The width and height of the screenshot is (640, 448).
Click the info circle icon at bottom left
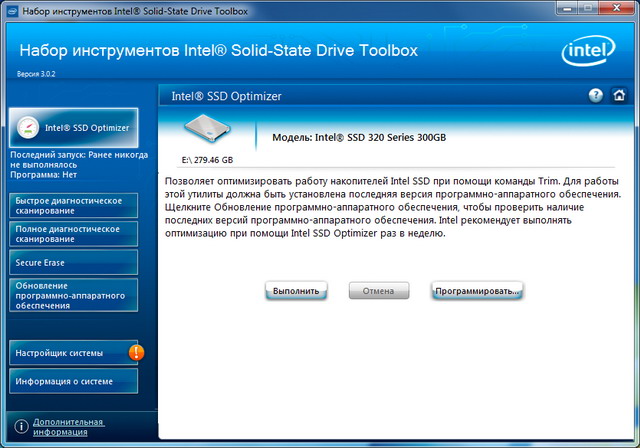pos(21,426)
